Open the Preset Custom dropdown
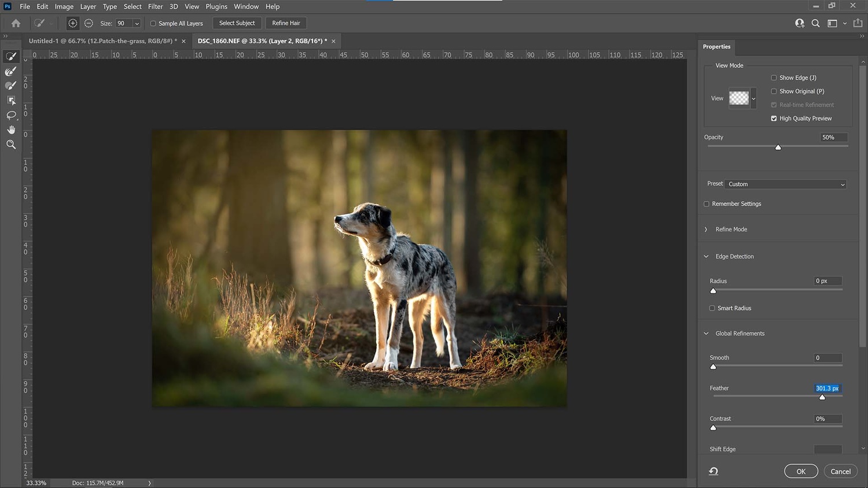The height and width of the screenshot is (488, 868). [x=786, y=184]
